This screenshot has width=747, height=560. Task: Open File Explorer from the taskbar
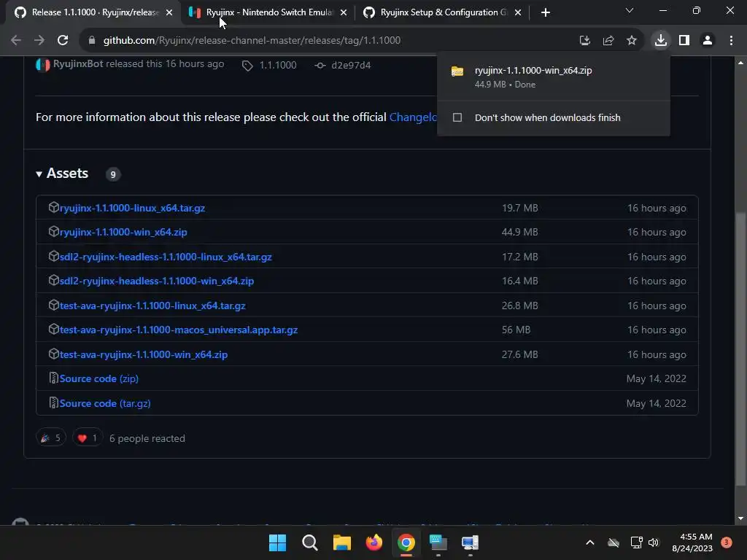click(x=342, y=542)
